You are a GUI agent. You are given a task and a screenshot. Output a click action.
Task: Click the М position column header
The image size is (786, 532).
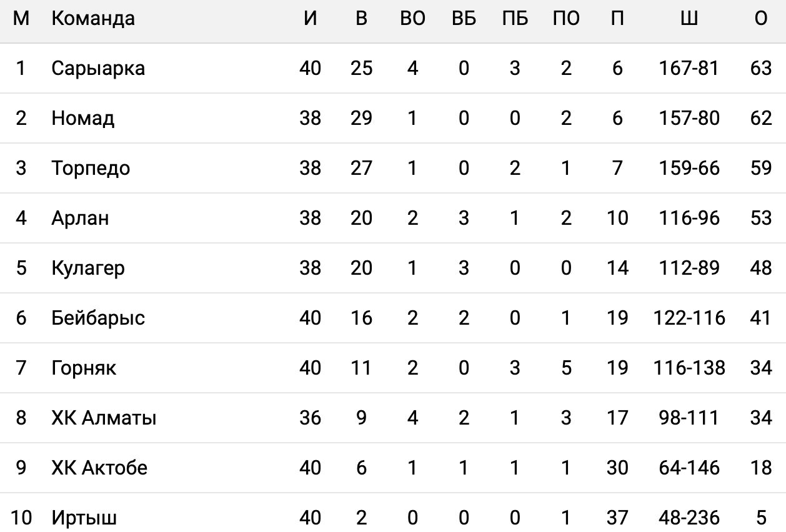(x=21, y=19)
